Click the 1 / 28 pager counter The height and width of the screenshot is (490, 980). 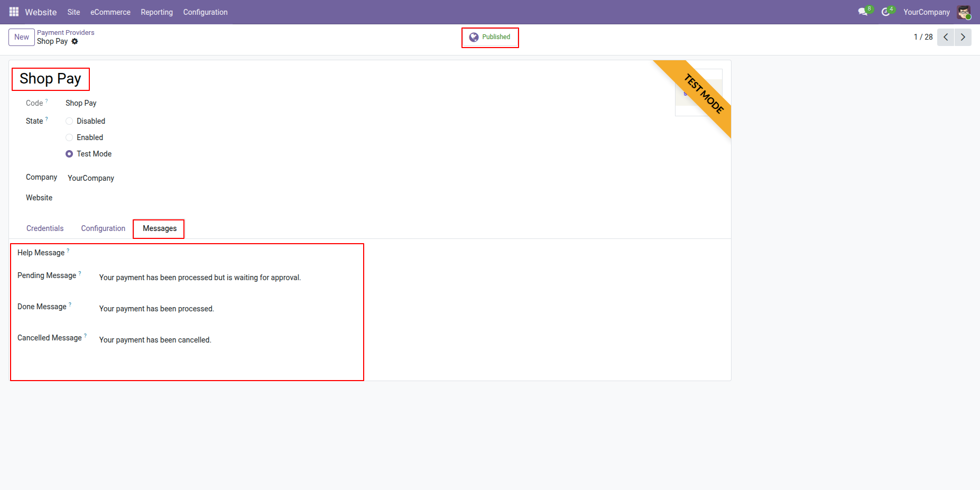point(923,37)
